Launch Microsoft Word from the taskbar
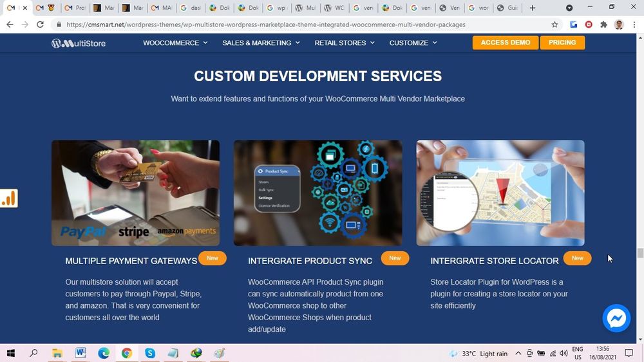The height and width of the screenshot is (362, 644). tap(80, 353)
